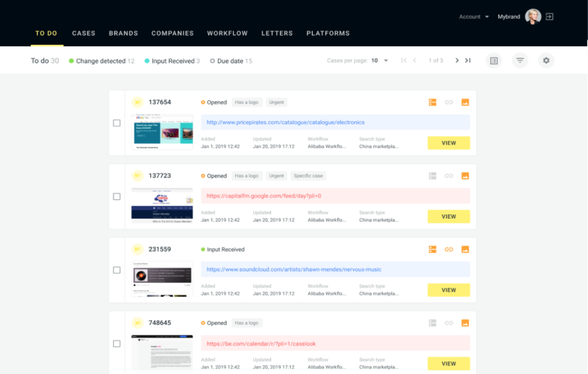
Task: Switch to list view layout
Action: click(x=494, y=61)
